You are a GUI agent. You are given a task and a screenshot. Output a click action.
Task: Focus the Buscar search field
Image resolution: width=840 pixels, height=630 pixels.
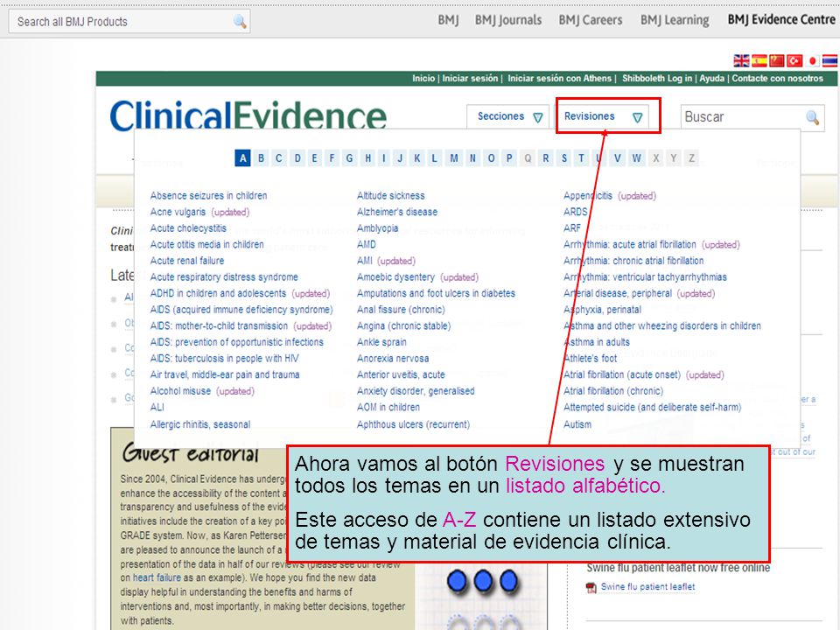click(752, 116)
